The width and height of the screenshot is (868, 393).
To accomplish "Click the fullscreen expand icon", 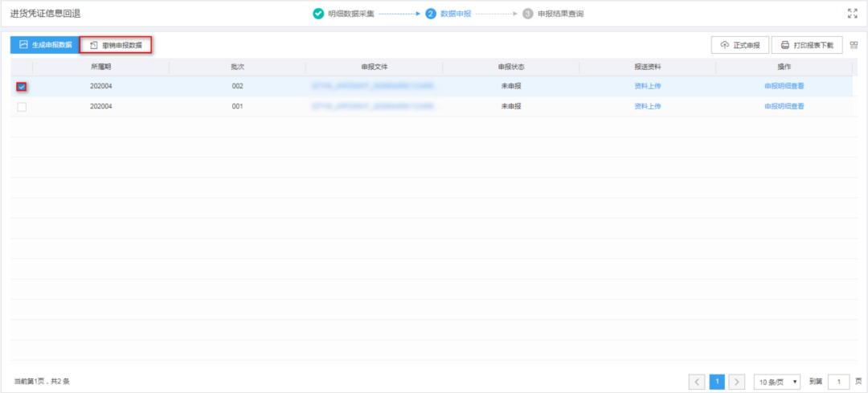I will click(852, 14).
